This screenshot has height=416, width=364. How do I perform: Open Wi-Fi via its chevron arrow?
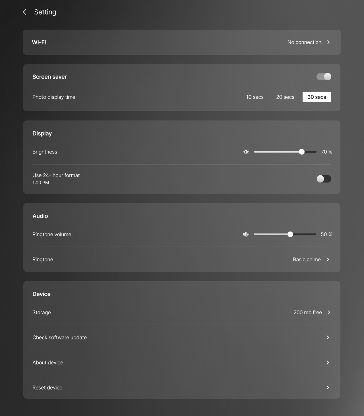328,42
